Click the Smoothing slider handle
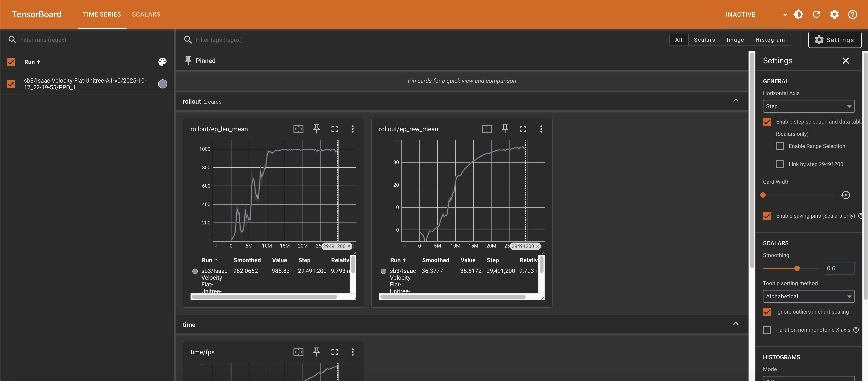868x381 pixels. pyautogui.click(x=796, y=269)
